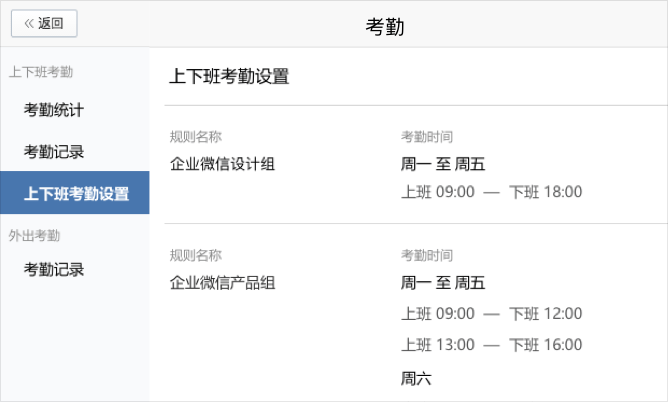
Task: Click 上班 09:00 — 下班 18:00 schedule
Action: point(492,192)
